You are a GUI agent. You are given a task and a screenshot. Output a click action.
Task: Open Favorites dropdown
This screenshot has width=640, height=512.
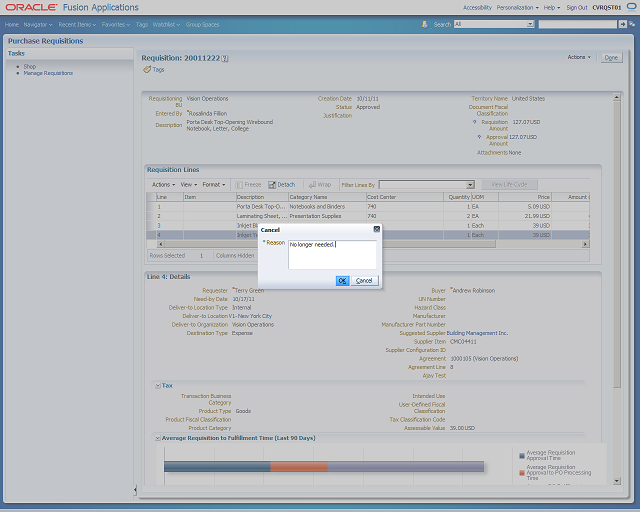click(x=116, y=24)
